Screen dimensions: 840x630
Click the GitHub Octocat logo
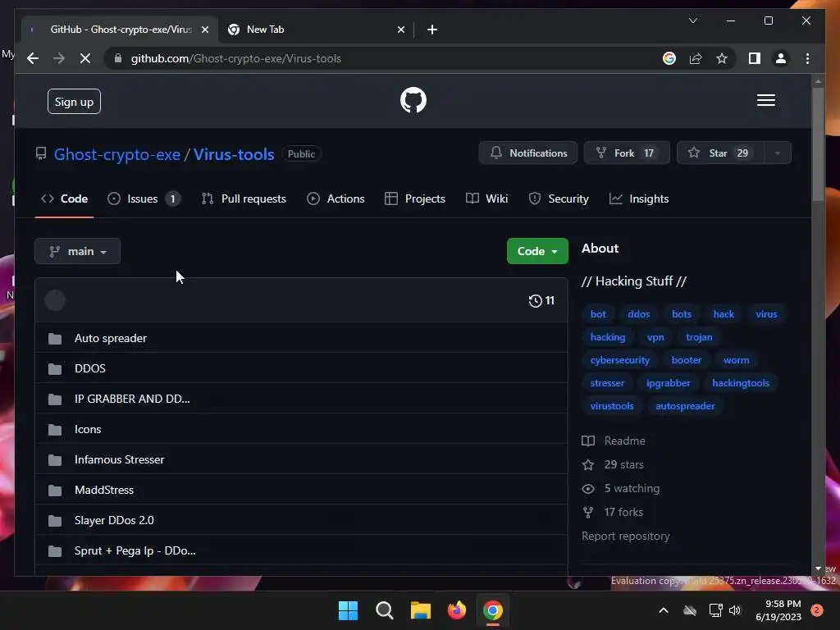413,100
